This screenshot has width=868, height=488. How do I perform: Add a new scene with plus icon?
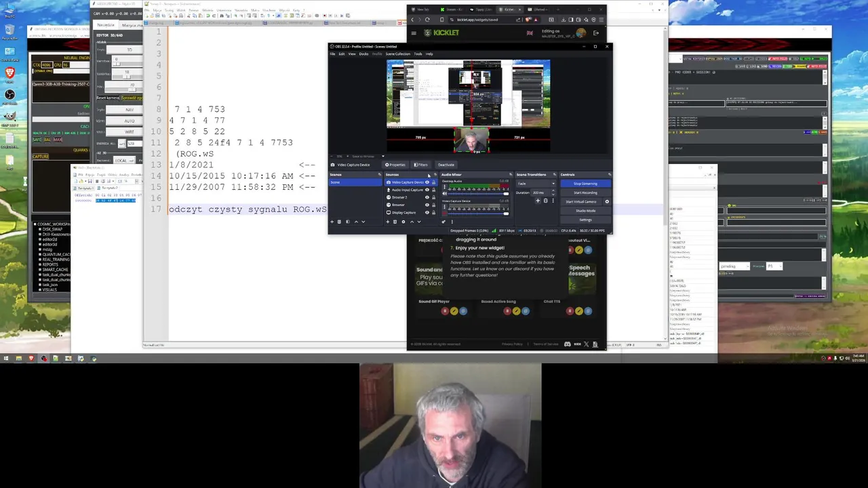point(332,222)
